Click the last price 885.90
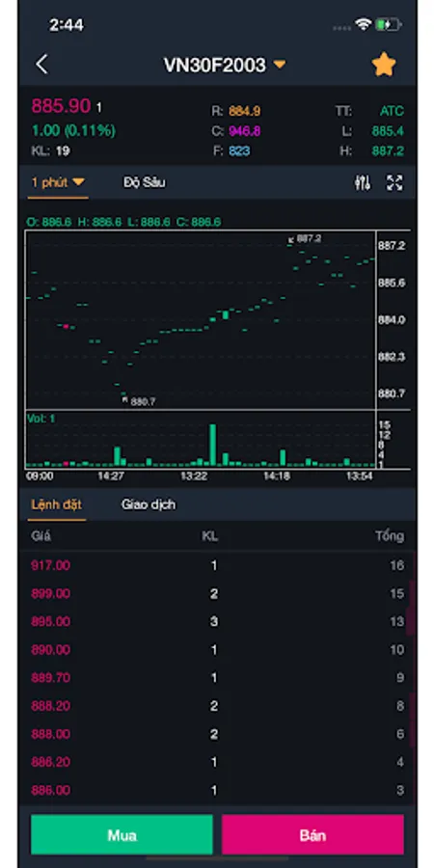The height and width of the screenshot is (868, 434). click(61, 106)
